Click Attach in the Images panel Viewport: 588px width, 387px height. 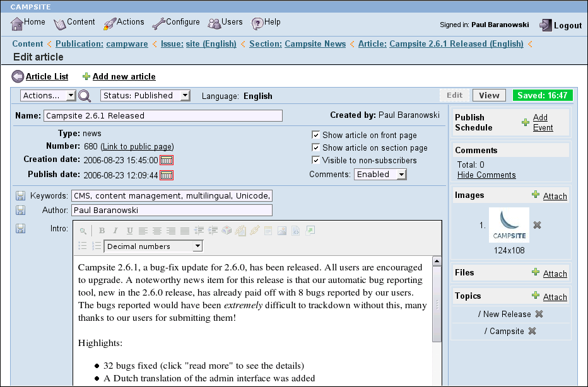[555, 196]
